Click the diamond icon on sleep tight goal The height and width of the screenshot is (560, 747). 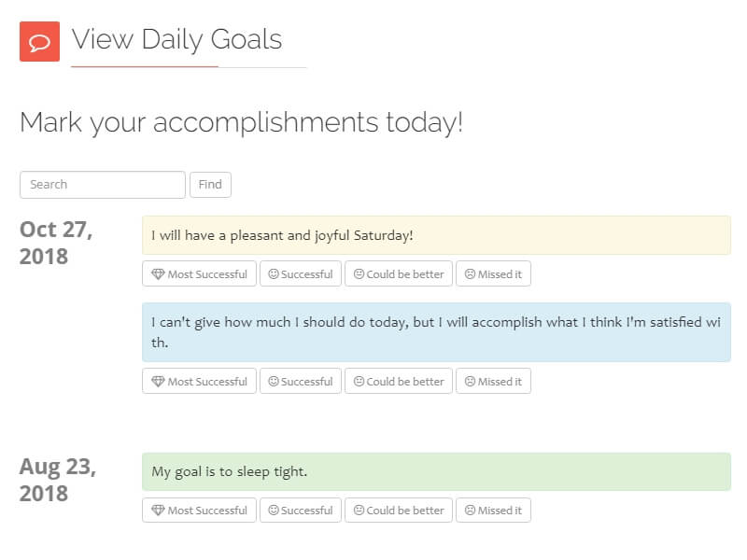coord(158,511)
